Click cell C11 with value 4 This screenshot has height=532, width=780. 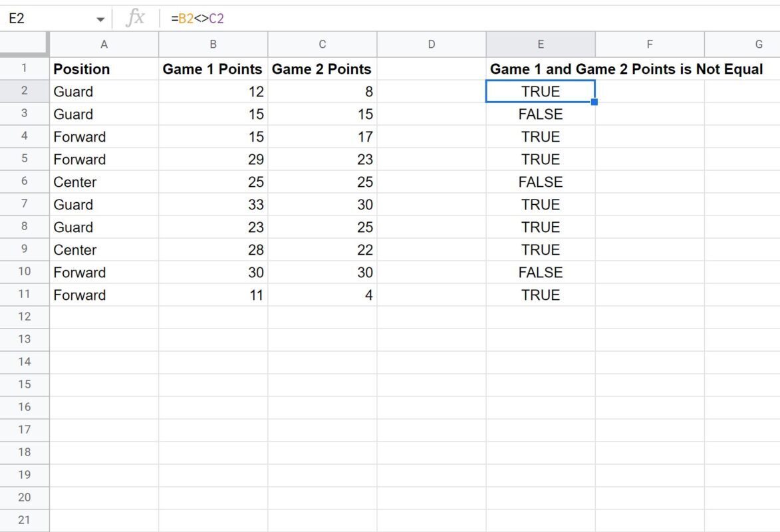(x=323, y=295)
